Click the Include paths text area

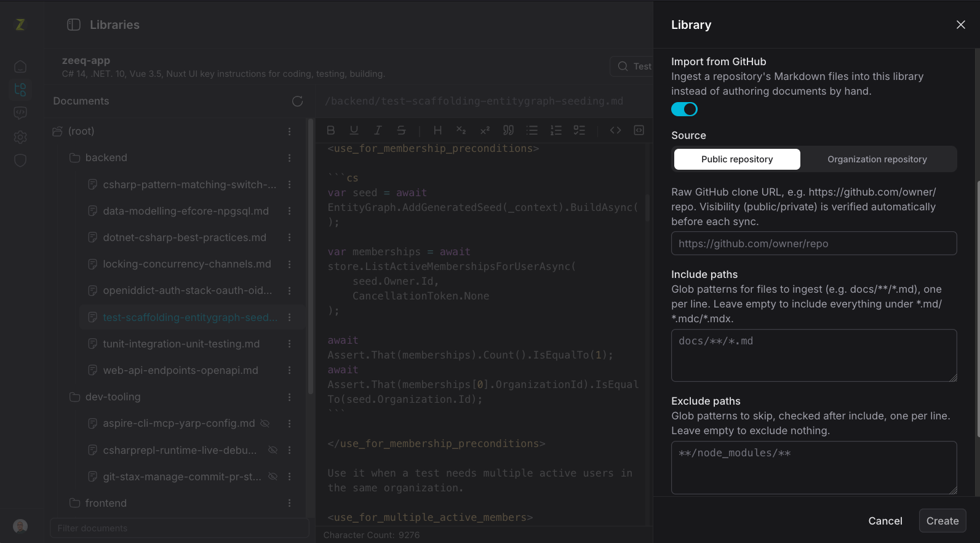pyautogui.click(x=814, y=355)
